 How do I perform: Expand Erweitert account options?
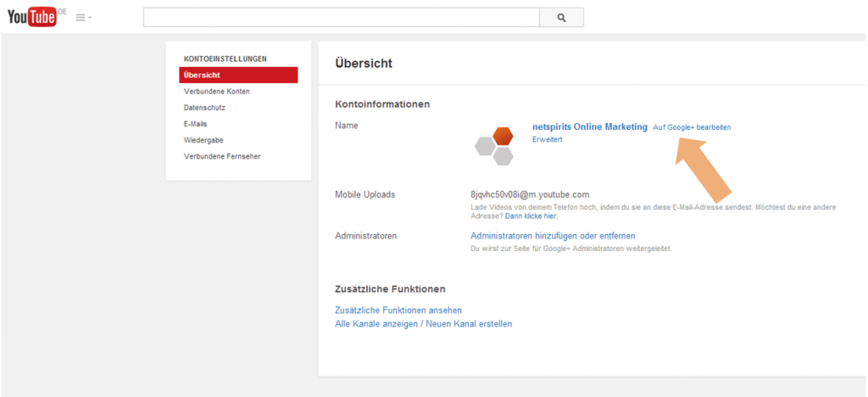(x=547, y=139)
